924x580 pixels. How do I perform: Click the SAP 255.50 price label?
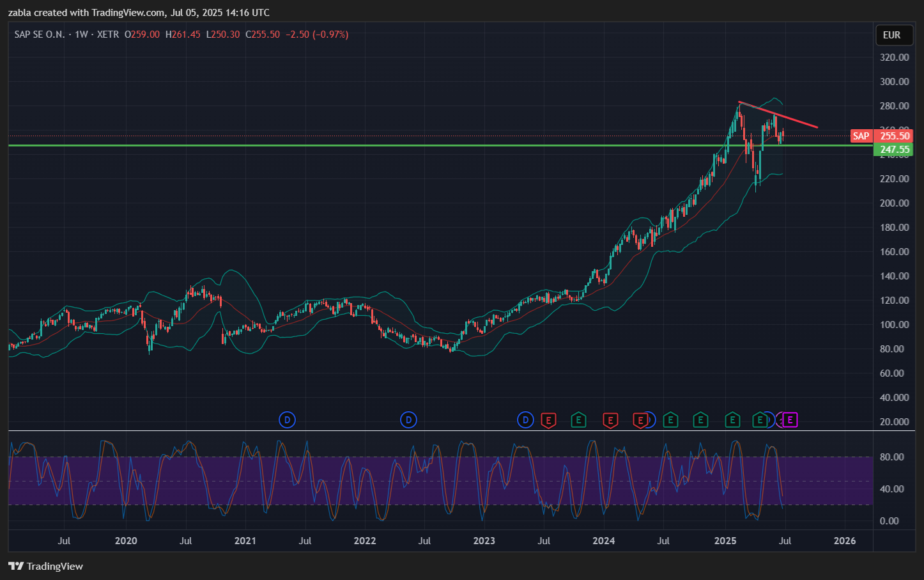click(x=881, y=136)
